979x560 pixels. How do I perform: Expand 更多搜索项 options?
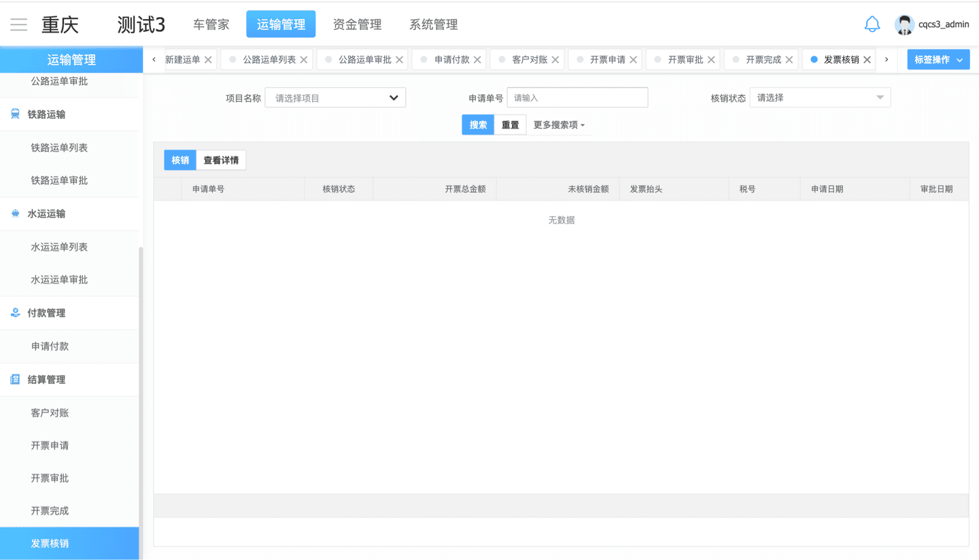pos(559,125)
